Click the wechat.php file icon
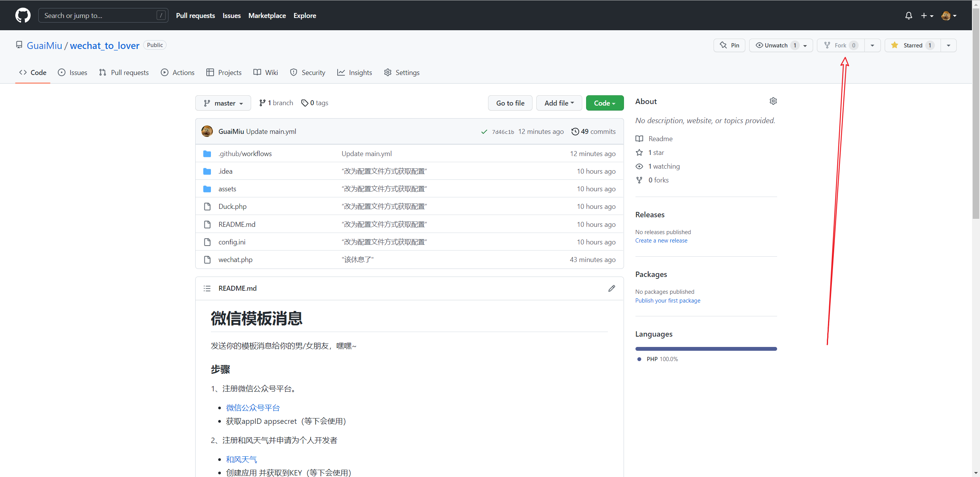980x477 pixels. (207, 260)
